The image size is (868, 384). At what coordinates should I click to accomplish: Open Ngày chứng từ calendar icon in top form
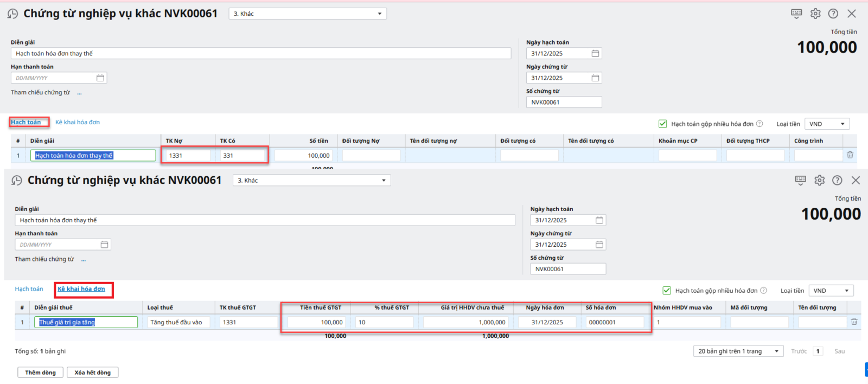(x=595, y=78)
